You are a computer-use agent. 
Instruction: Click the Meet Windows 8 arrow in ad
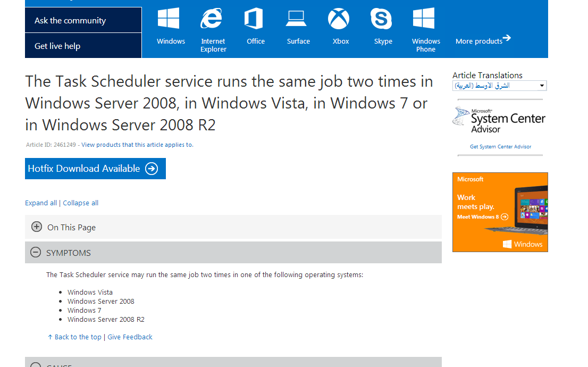coord(505,216)
